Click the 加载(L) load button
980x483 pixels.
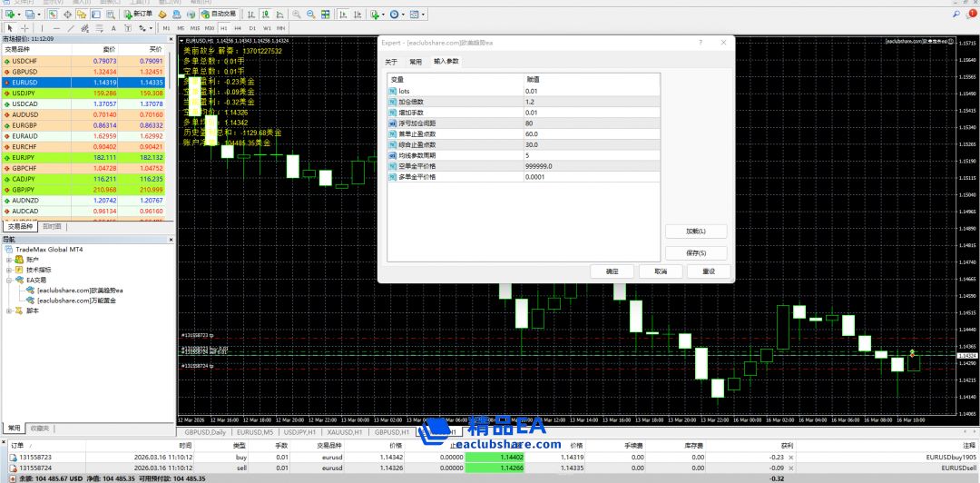(696, 232)
